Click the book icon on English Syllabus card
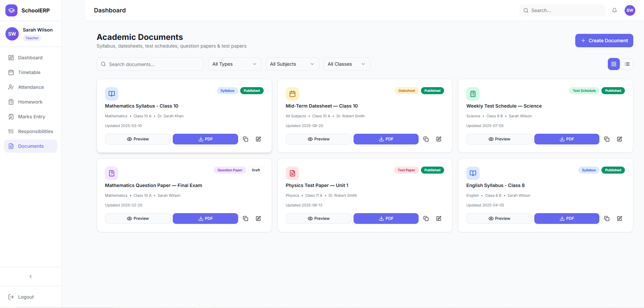This screenshot has height=308, width=644. pyautogui.click(x=473, y=173)
